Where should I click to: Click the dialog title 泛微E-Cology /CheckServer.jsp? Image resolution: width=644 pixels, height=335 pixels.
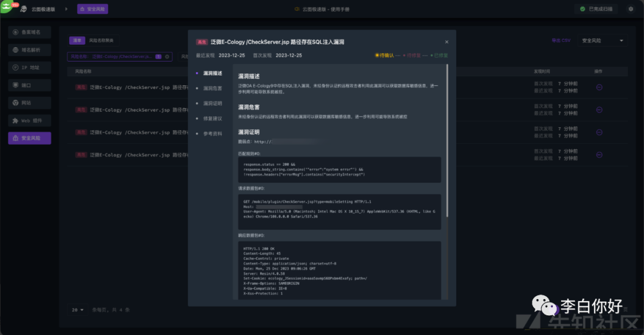[277, 42]
